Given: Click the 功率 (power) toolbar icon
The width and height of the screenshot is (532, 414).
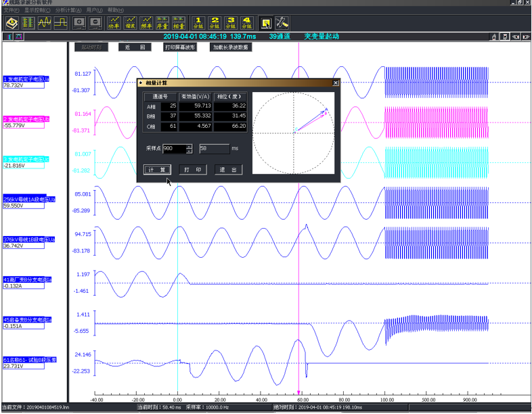Looking at the screenshot, I should (115, 22).
